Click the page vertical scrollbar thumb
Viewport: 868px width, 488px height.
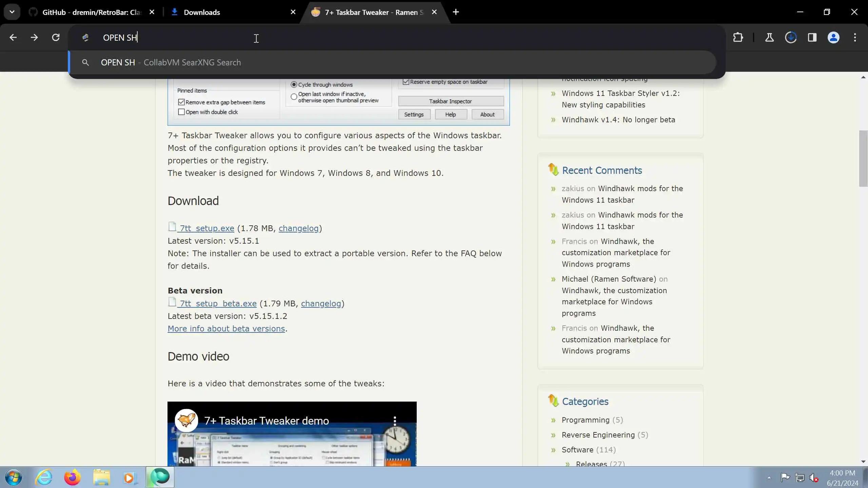(x=863, y=159)
